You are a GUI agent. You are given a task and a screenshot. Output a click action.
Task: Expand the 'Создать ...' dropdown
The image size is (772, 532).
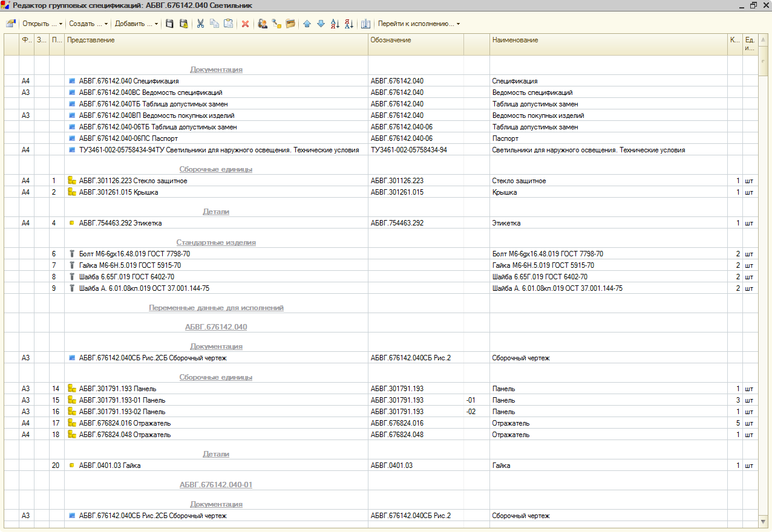(x=88, y=24)
